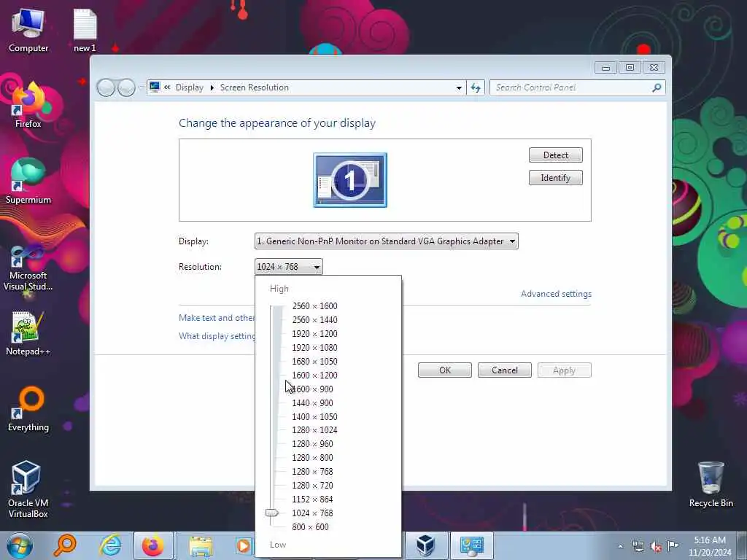Choose 1280 × 768 resolution
This screenshot has width=747, height=560.
pos(312,472)
